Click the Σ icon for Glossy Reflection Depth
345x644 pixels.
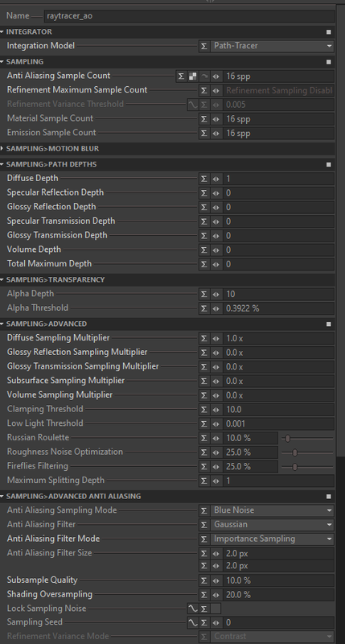[204, 207]
